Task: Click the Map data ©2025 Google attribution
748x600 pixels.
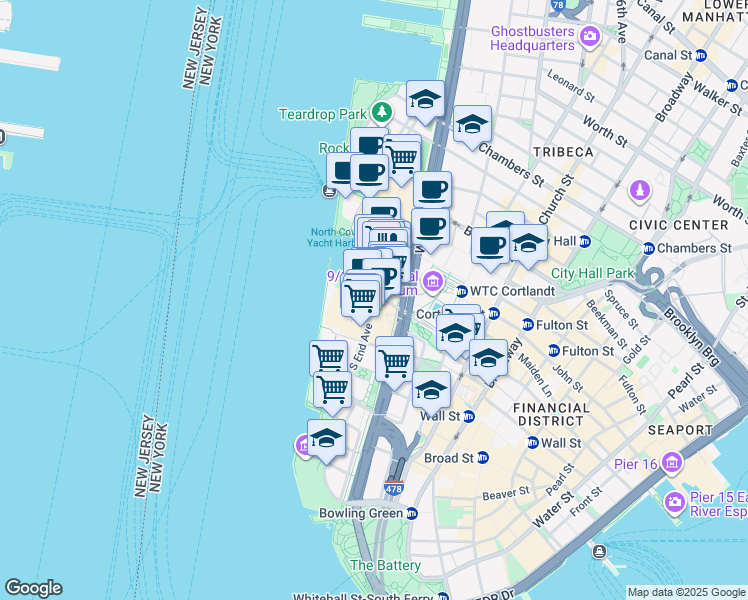Action: click(686, 593)
